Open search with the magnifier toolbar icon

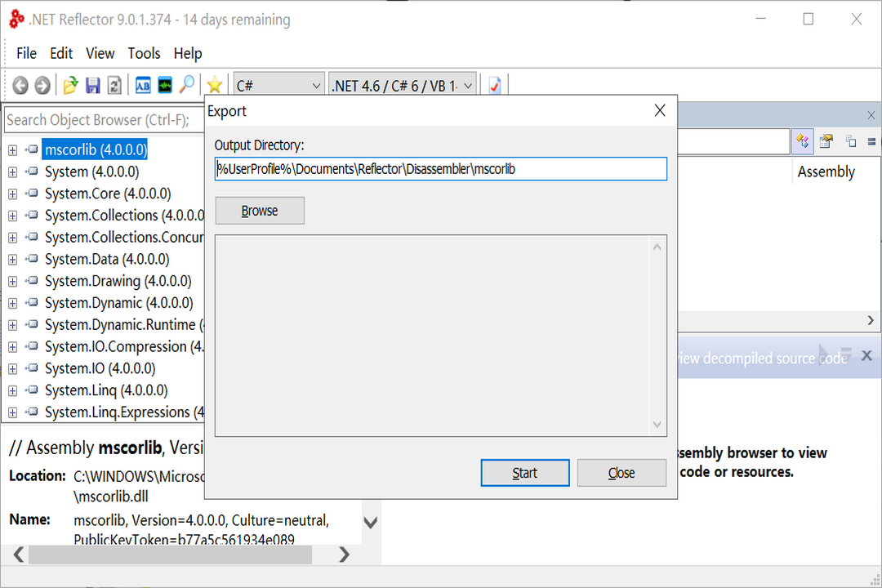(x=185, y=84)
